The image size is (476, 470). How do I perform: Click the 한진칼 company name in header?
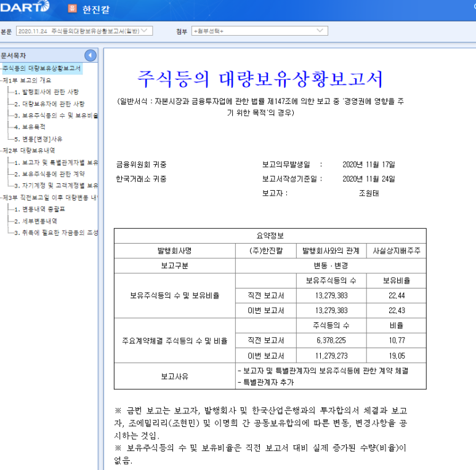coord(96,9)
